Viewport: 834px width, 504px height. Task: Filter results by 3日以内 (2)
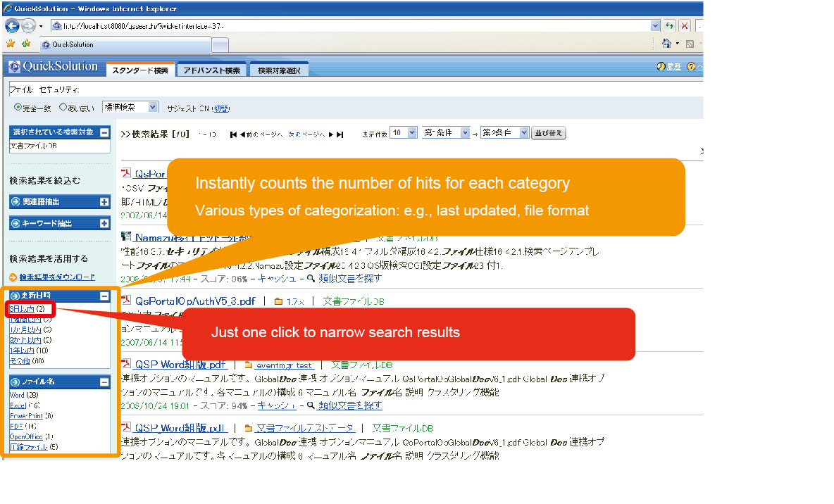27,309
